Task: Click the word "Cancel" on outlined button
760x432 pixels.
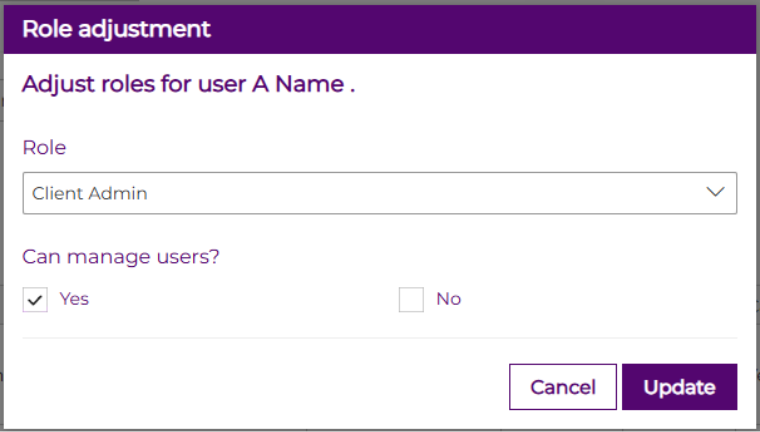Action: coord(563,387)
